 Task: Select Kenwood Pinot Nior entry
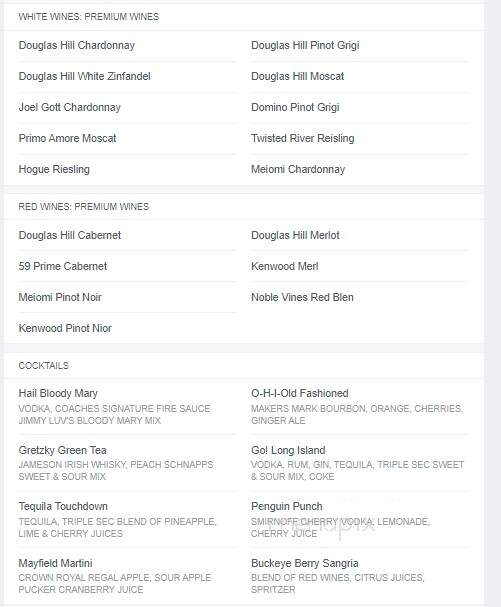point(65,328)
